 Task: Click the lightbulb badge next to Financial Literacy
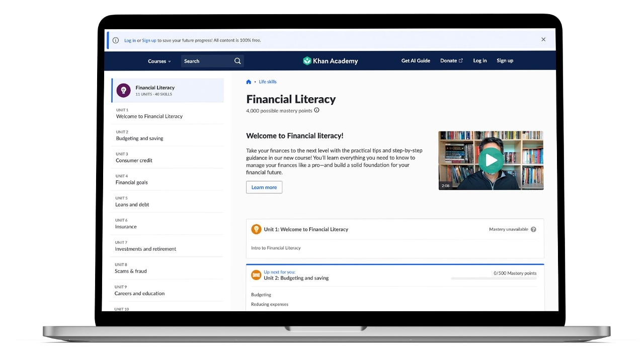(x=123, y=90)
